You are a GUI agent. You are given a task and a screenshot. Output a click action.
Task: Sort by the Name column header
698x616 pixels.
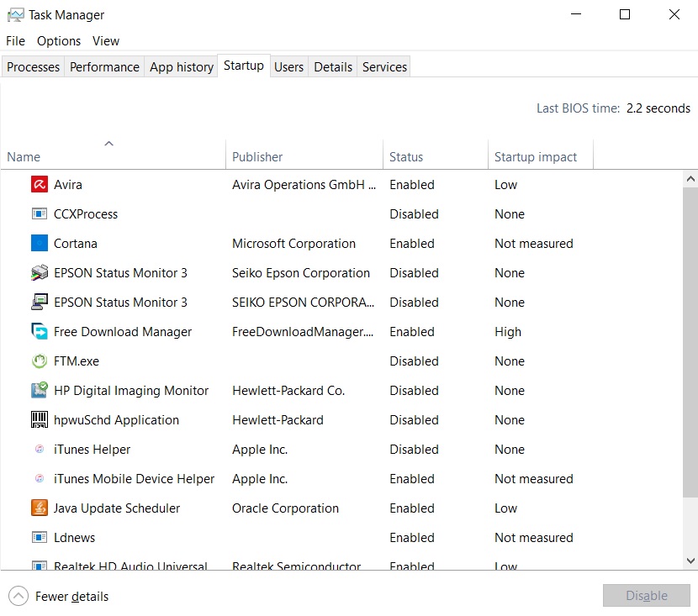[113, 154]
